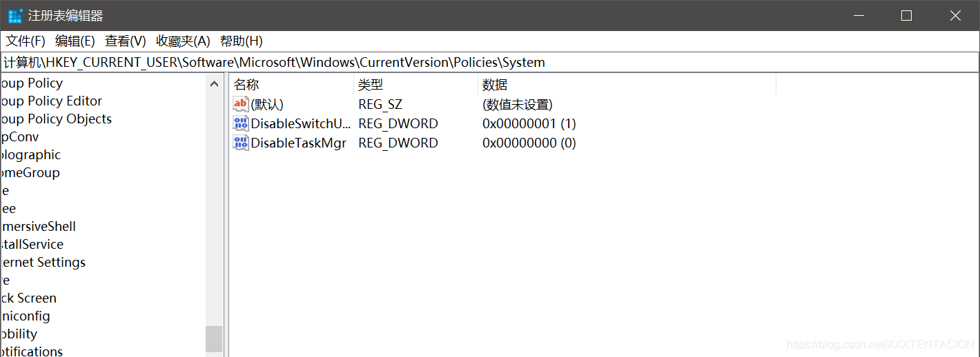This screenshot has height=357, width=980.
Task: Select the tree key ending in pConv
Action: pyautogui.click(x=19, y=137)
